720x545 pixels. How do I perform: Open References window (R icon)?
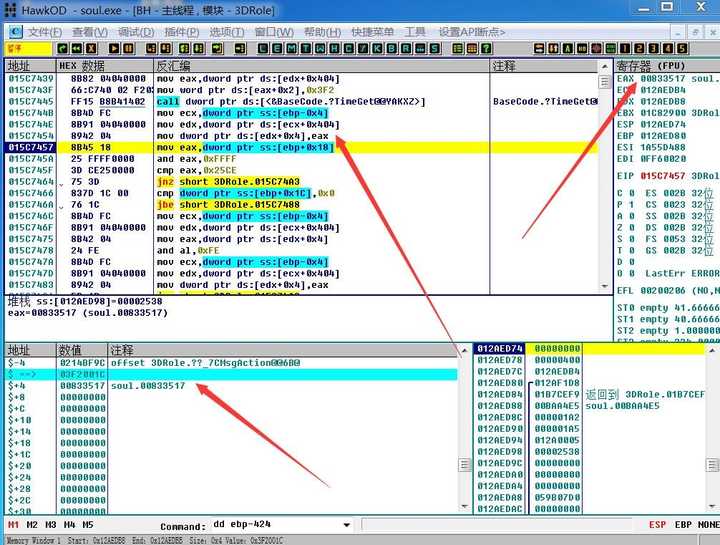[x=405, y=49]
